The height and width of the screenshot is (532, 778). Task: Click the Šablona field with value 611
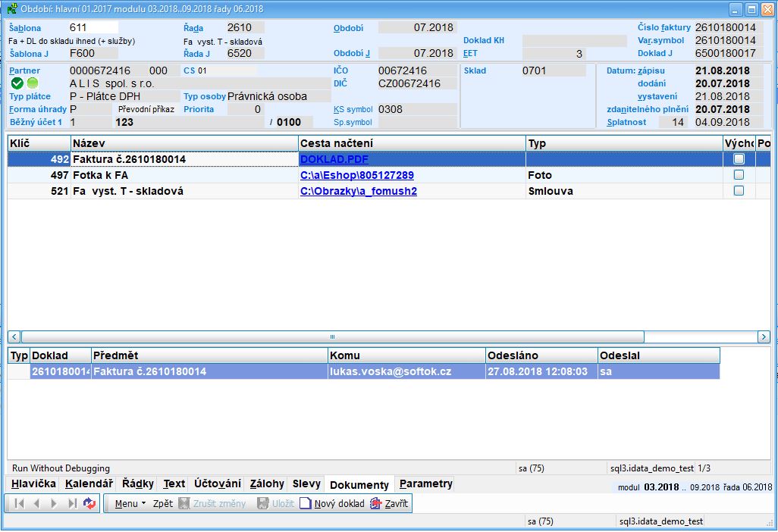coord(93,28)
